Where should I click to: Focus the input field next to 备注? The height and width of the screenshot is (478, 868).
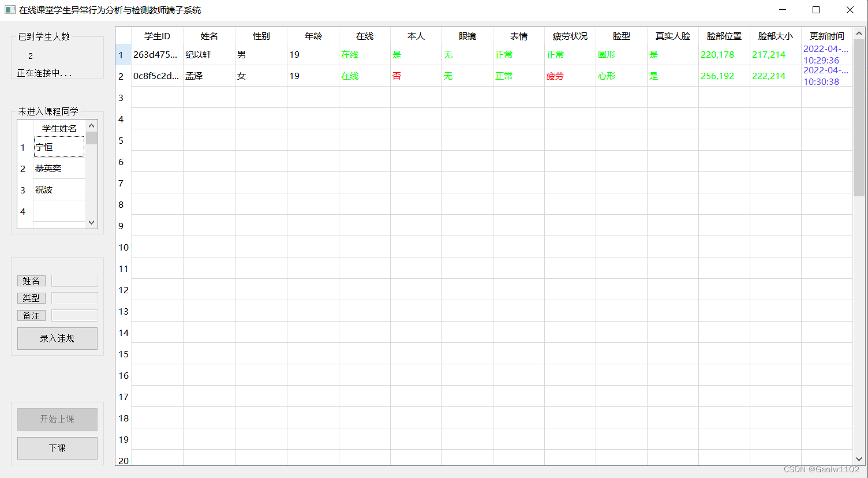(74, 316)
